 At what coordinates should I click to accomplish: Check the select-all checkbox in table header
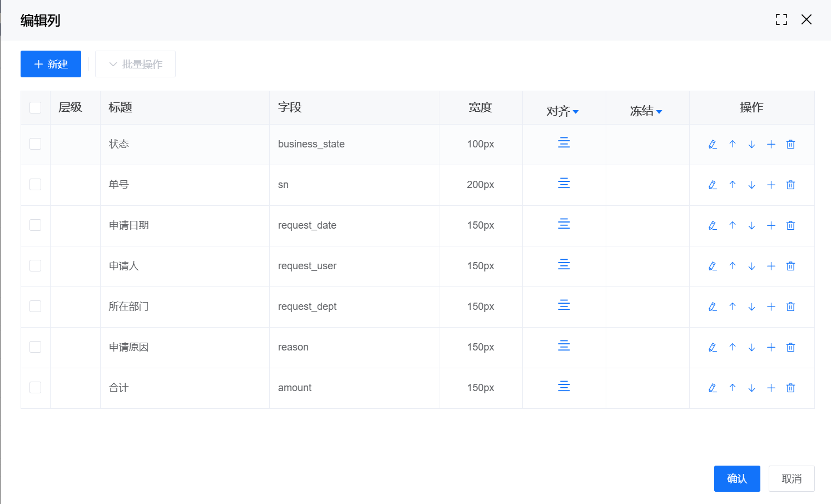36,107
